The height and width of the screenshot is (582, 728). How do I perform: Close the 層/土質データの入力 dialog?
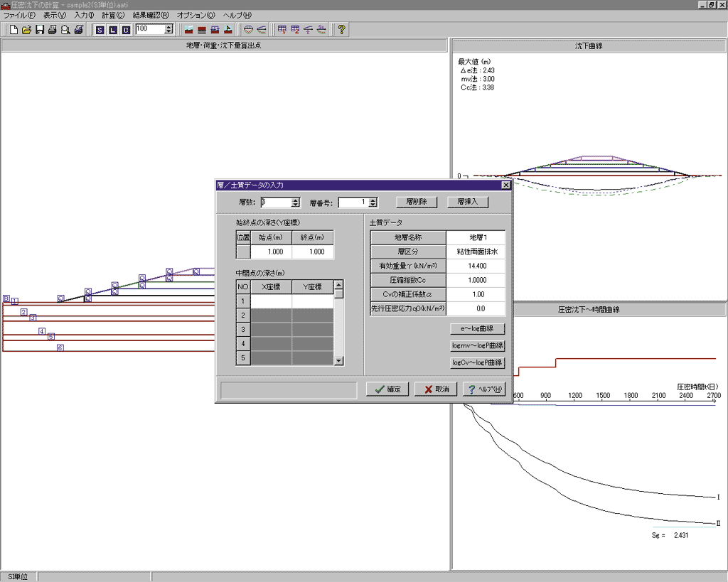click(x=505, y=185)
